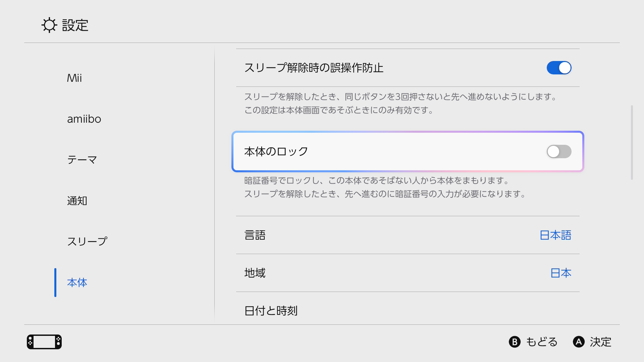The height and width of the screenshot is (362, 644).
Task: Click the A button icon for 決定
Action: point(579,342)
